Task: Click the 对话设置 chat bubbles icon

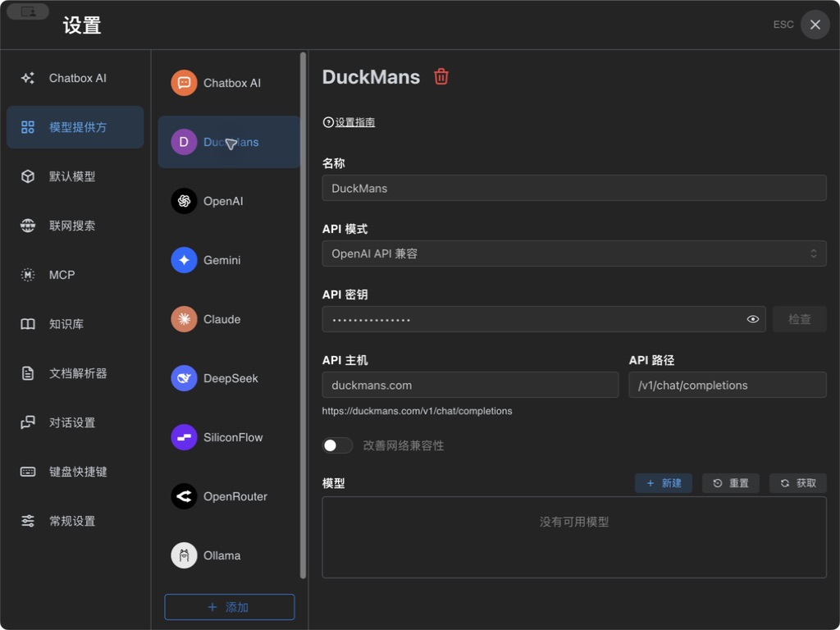Action: pyautogui.click(x=28, y=422)
